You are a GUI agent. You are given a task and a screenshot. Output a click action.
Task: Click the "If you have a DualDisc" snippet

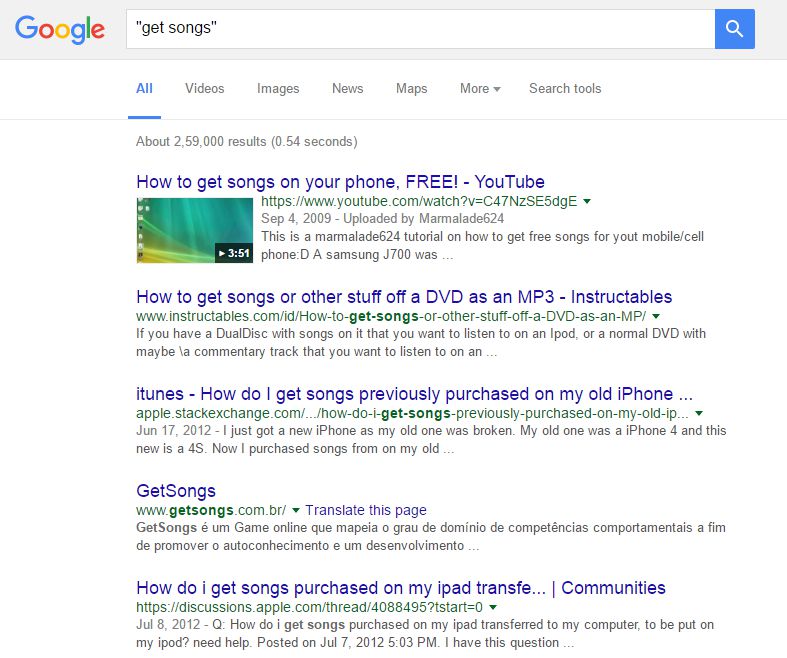(421, 342)
